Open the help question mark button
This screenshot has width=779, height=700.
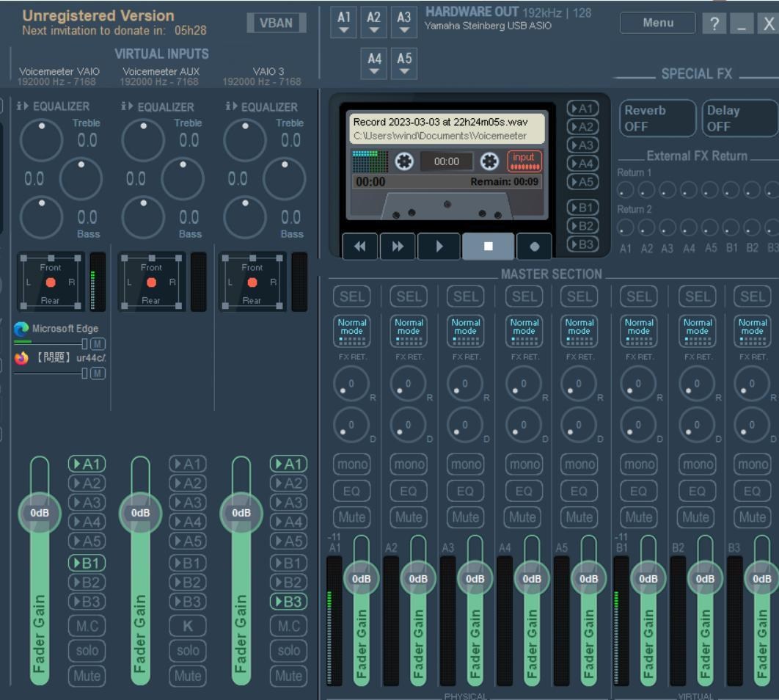click(714, 23)
